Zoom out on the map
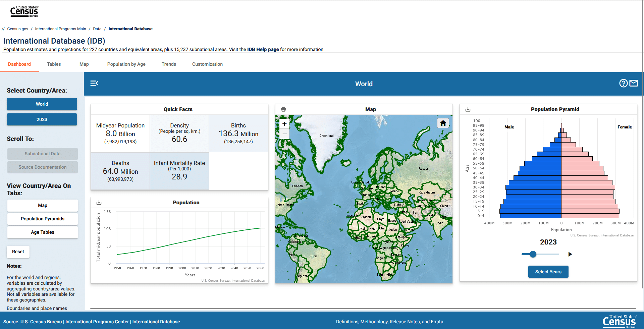 pyautogui.click(x=284, y=134)
